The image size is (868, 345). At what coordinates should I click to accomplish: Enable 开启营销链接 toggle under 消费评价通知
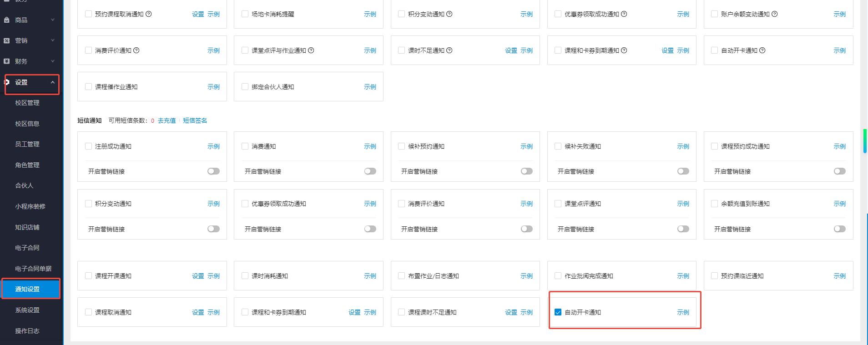(x=526, y=229)
